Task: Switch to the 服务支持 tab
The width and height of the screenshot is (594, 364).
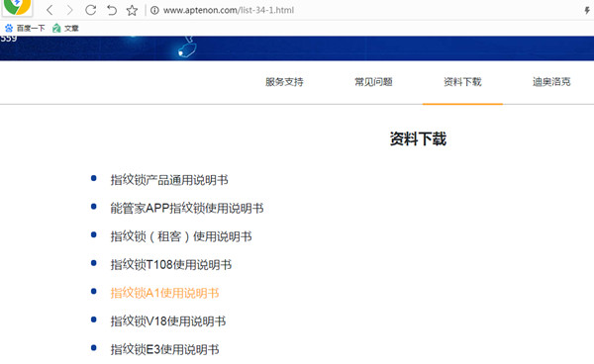Action: [284, 82]
